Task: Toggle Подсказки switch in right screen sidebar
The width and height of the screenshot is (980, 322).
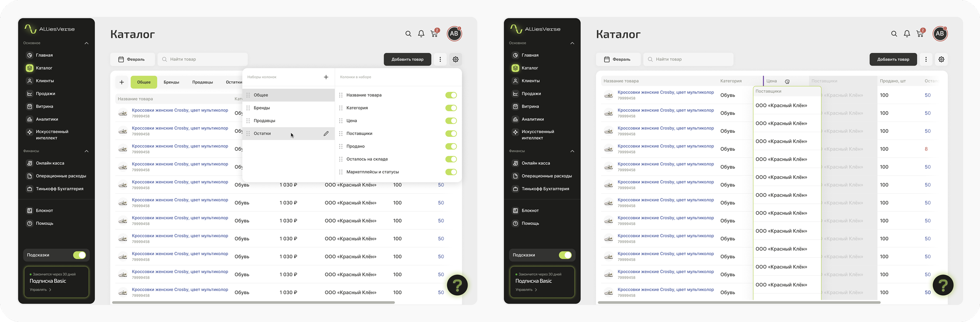Action: [x=565, y=255]
